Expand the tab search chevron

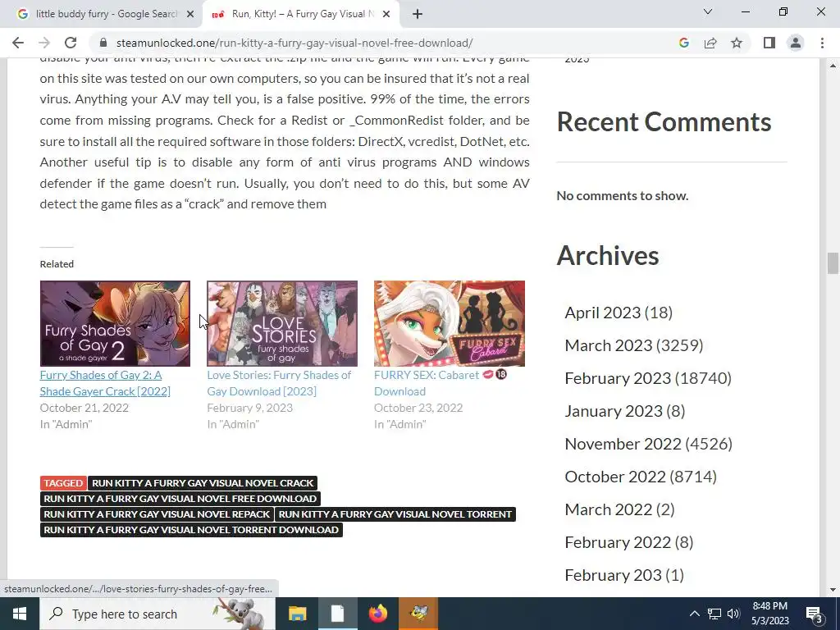708,11
